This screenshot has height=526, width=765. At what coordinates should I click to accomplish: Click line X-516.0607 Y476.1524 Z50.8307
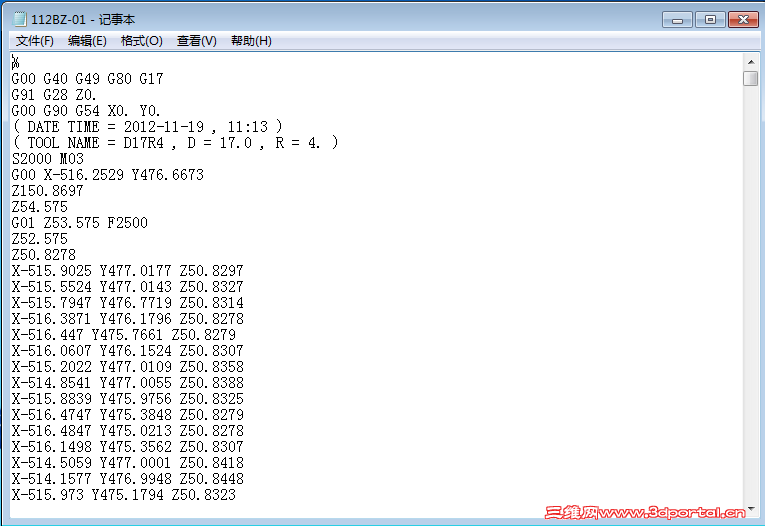click(127, 351)
